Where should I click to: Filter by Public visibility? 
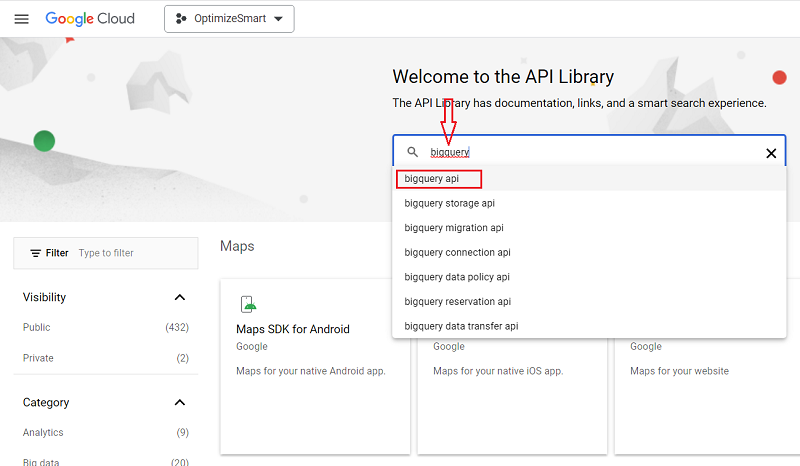click(x=106, y=327)
